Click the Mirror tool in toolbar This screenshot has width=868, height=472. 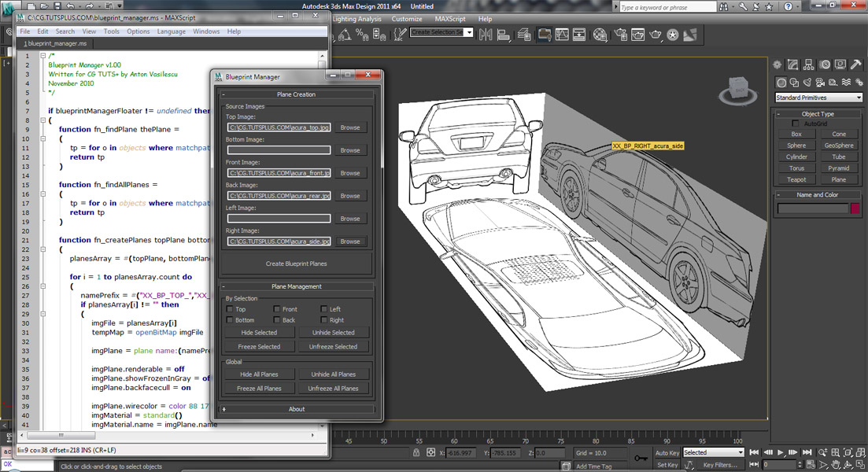(x=486, y=35)
